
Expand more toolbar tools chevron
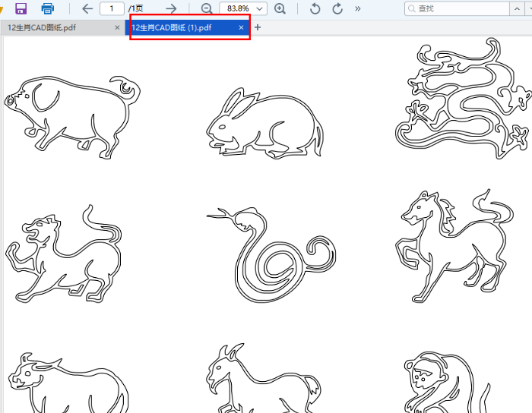click(358, 8)
